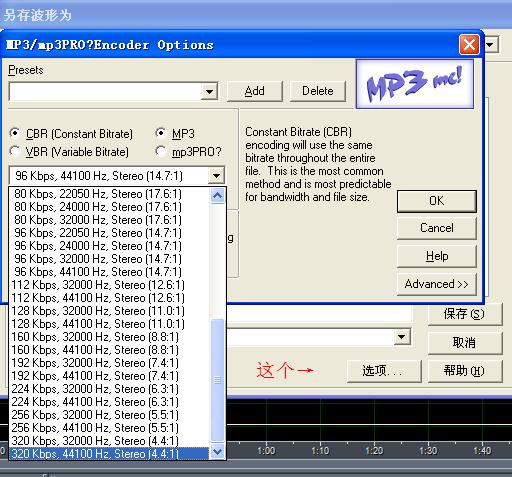Click the Delete preset button
This screenshot has width=512, height=477.
tap(318, 91)
